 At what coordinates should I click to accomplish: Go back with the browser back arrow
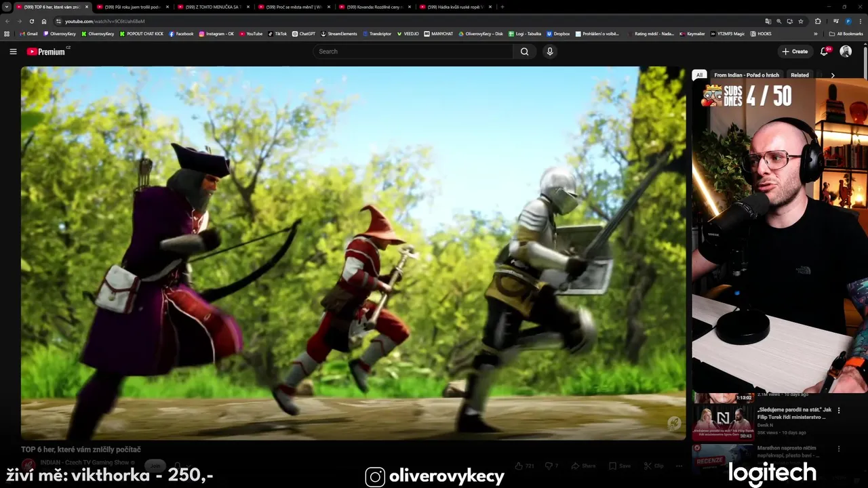pyautogui.click(x=7, y=21)
